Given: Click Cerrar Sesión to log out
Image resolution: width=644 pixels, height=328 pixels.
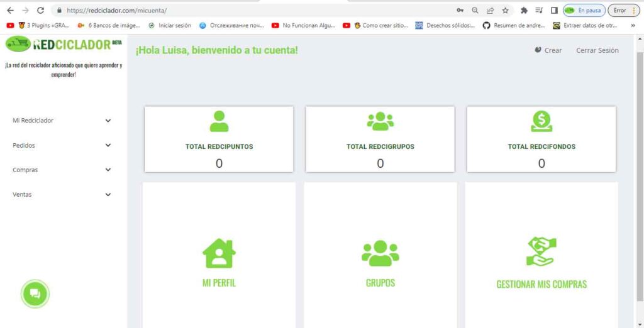Looking at the screenshot, I should coord(597,50).
